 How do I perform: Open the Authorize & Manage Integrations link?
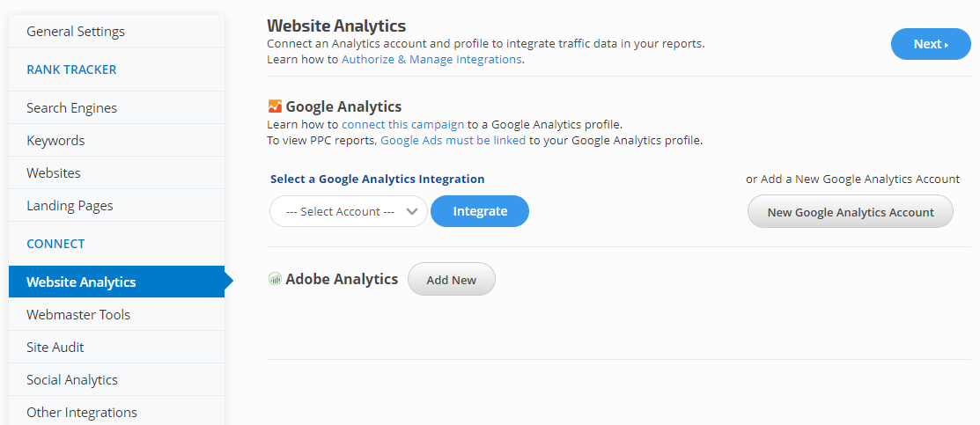(x=431, y=59)
